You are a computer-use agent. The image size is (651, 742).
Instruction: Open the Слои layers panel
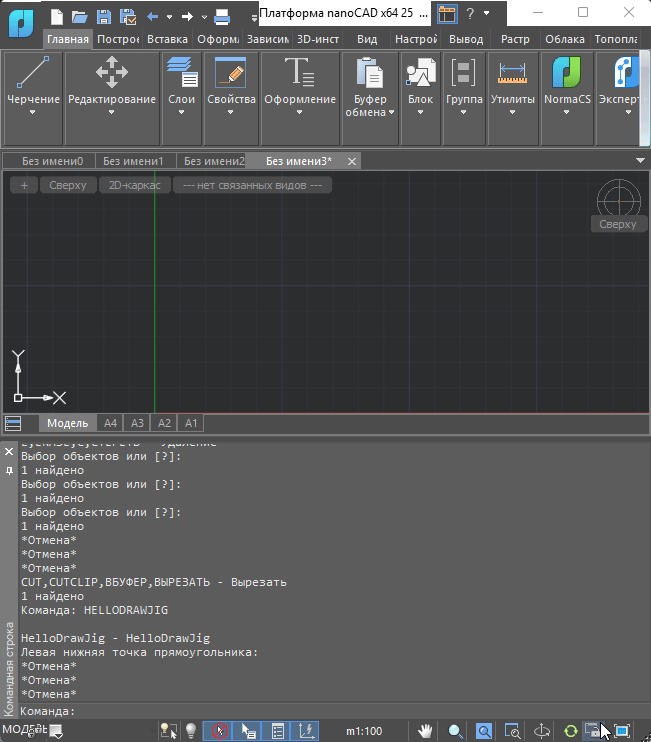coord(182,98)
